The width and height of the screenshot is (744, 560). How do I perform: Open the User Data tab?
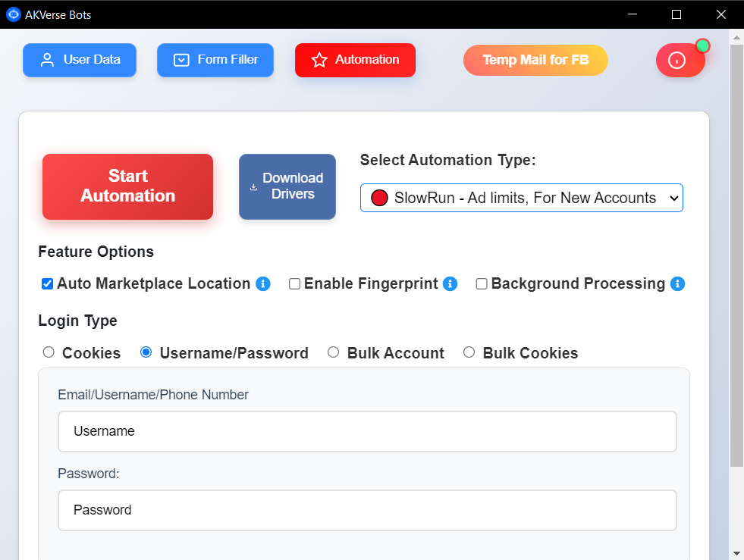(80, 60)
